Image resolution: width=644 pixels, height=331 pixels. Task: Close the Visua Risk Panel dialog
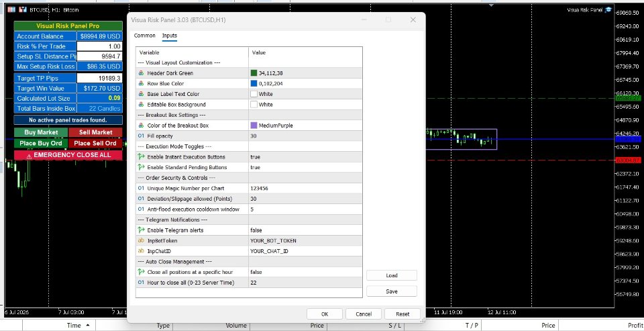point(413,19)
